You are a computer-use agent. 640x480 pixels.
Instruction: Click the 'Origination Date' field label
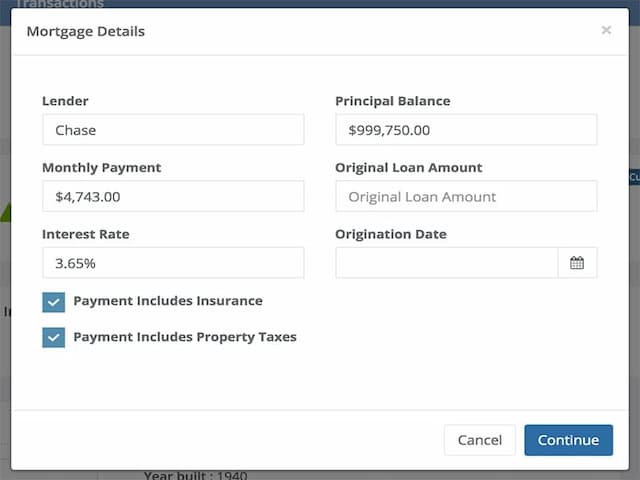[390, 234]
